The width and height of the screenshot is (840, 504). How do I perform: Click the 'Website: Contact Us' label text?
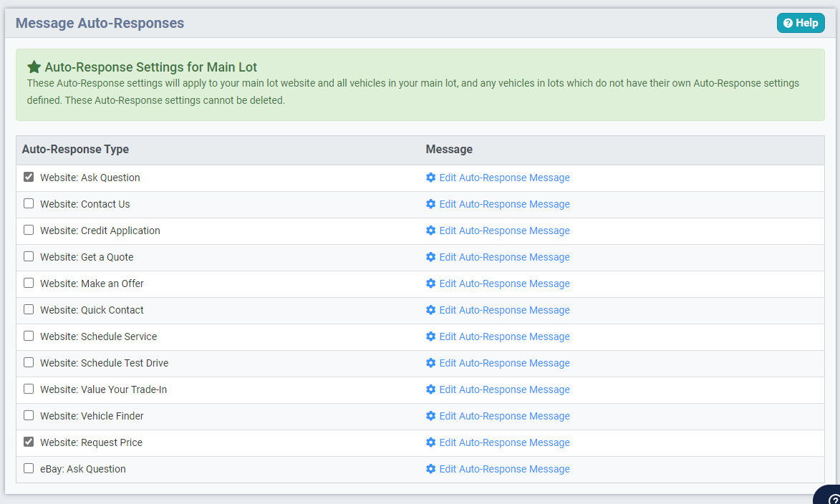point(85,204)
